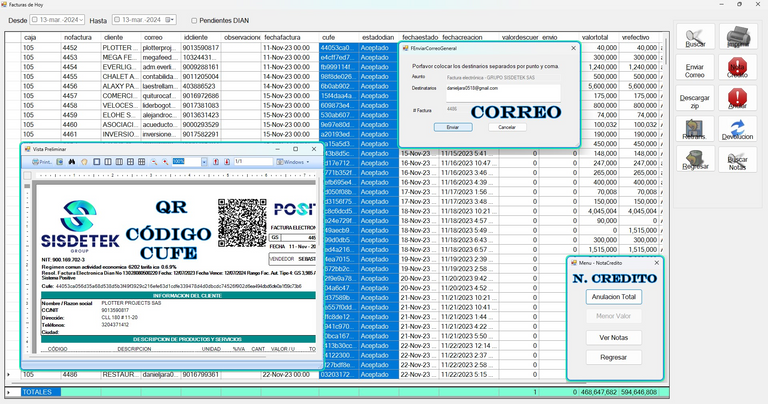
Task: Click the QR code in the invoice preview
Action: (x=242, y=223)
